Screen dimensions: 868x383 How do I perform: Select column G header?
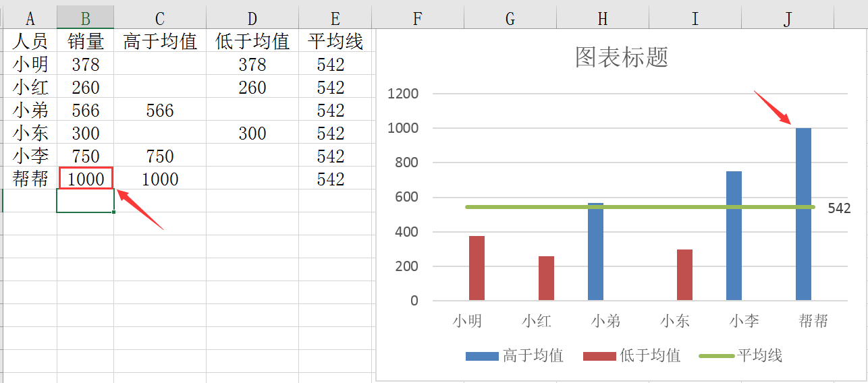510,19
